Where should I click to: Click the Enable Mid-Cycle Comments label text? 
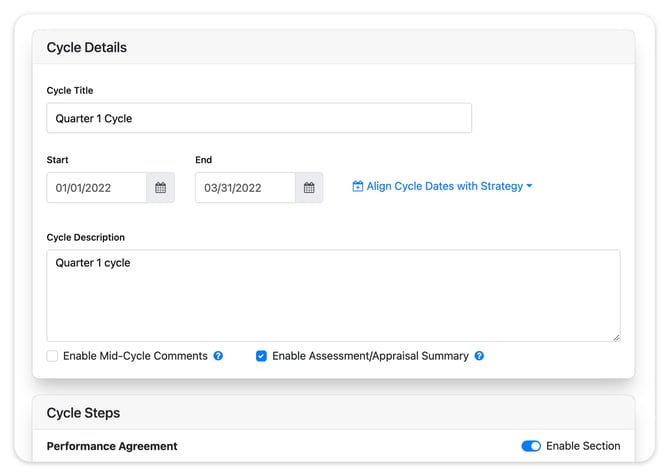point(135,356)
